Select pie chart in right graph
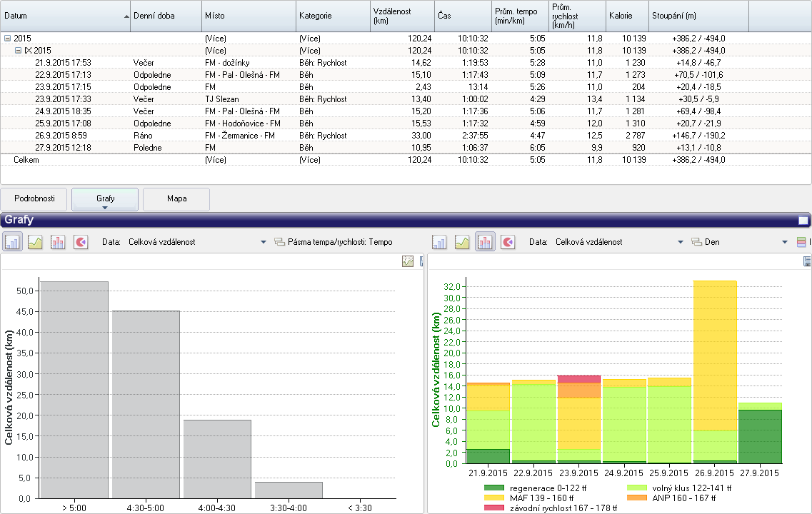Image resolution: width=812 pixels, height=514 pixels. (508, 242)
